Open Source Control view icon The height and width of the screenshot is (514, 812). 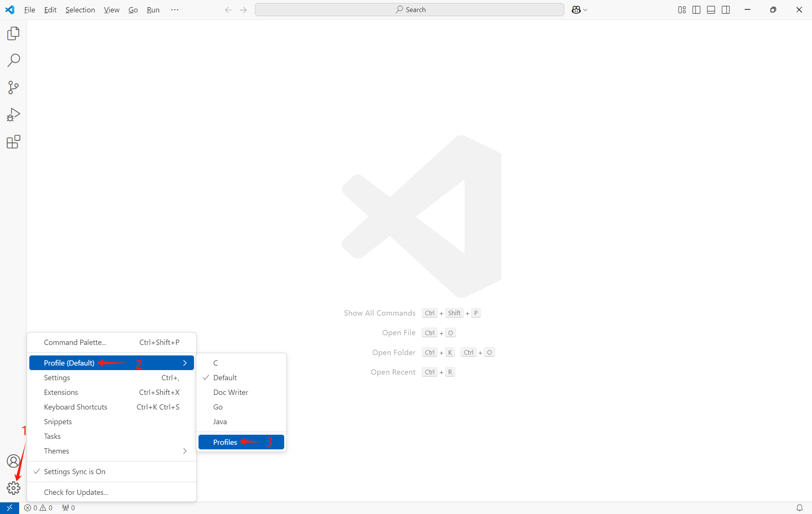[x=13, y=88]
